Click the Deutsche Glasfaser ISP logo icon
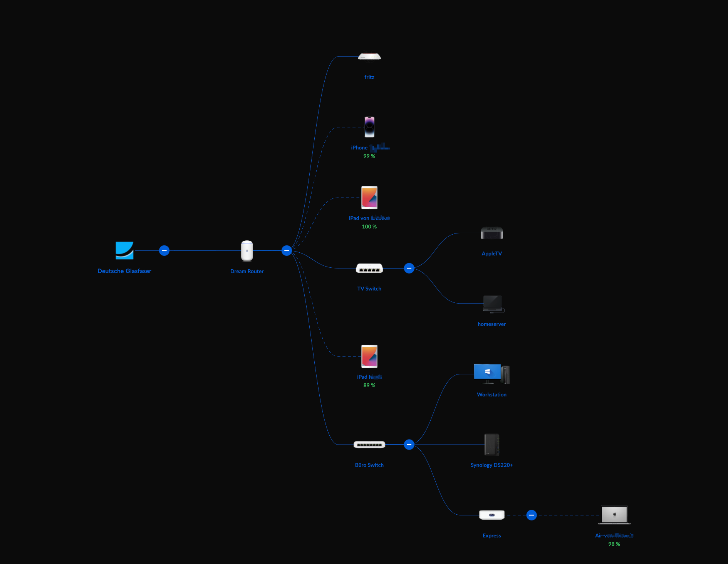This screenshot has height=564, width=728. [124, 250]
